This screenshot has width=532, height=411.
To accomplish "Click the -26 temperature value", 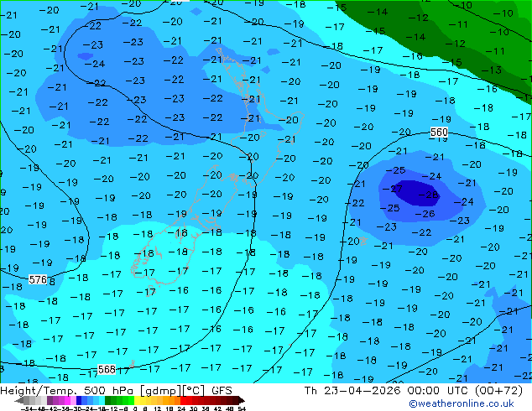I will click(x=425, y=214).
